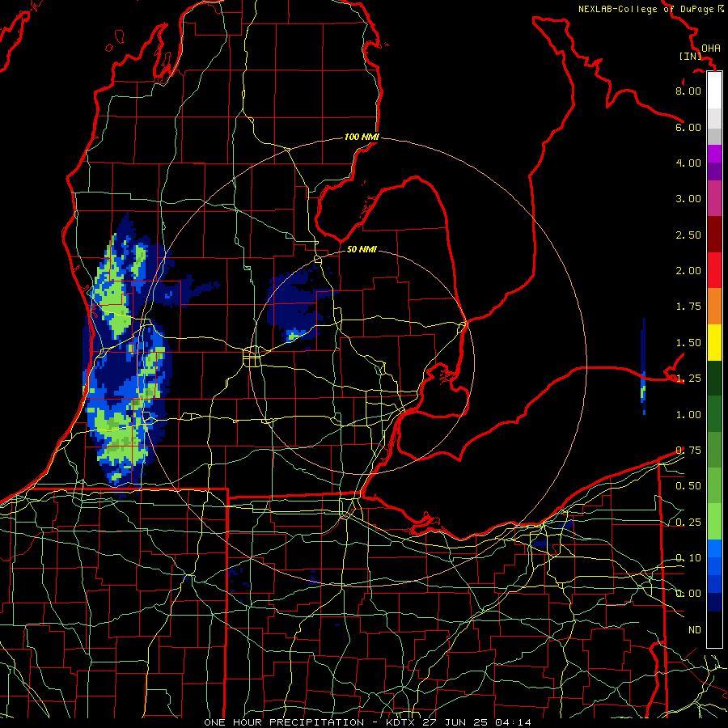728x728 pixels.
Task: Click the 6.00 legend value
Action: [x=688, y=127]
